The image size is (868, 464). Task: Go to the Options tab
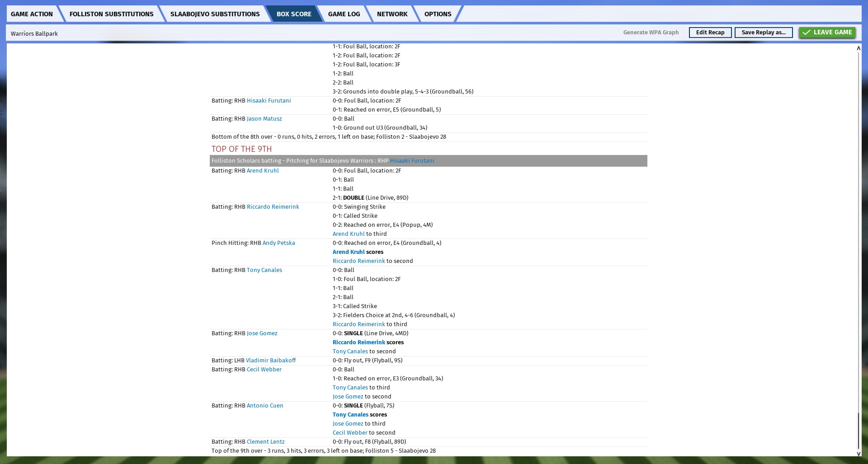pyautogui.click(x=437, y=14)
